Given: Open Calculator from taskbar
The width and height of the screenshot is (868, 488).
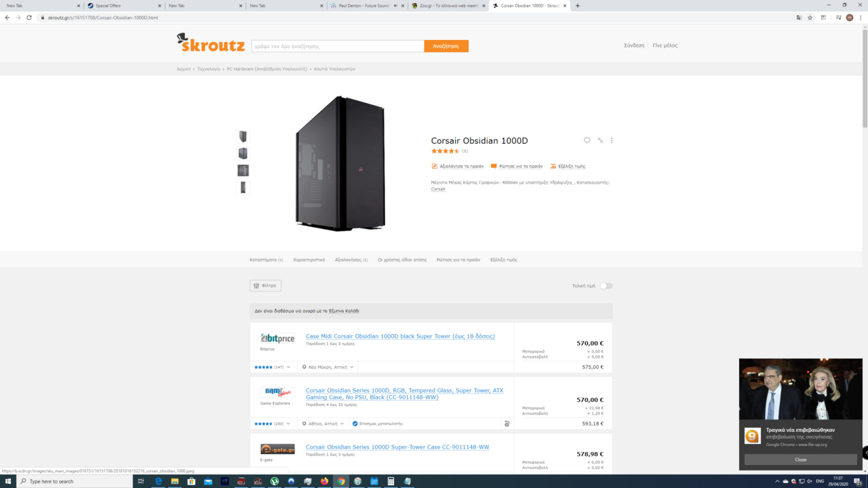Looking at the screenshot, I should tap(391, 481).
